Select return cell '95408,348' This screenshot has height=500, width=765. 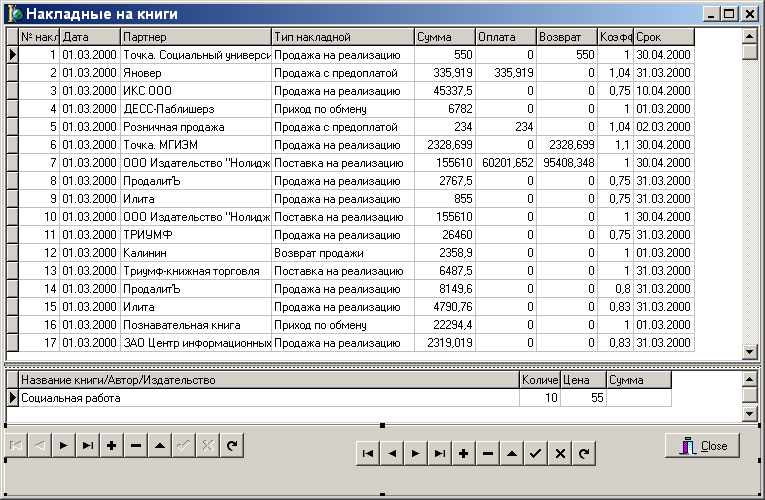(x=567, y=163)
